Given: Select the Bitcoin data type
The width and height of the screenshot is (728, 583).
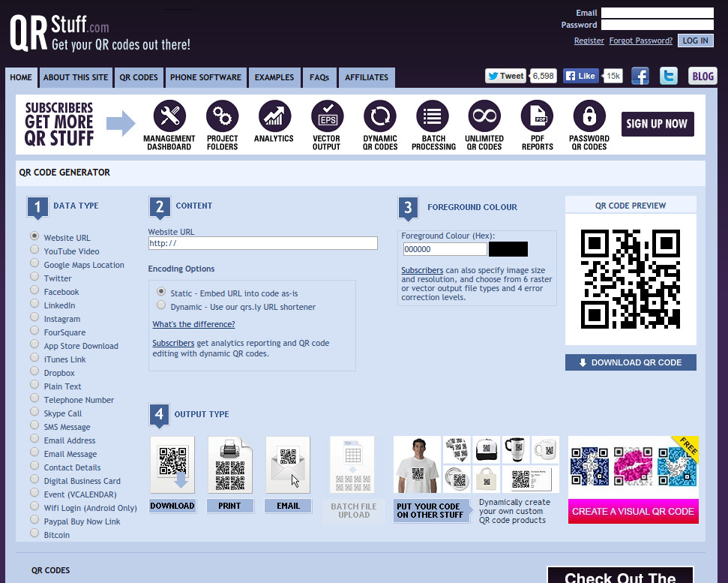Looking at the screenshot, I should click(x=34, y=533).
